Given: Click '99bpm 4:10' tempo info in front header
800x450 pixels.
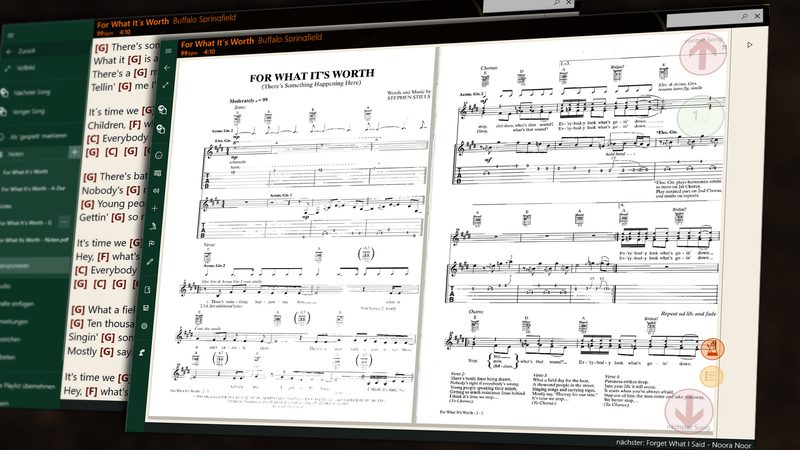Looking at the screenshot, I should [x=197, y=53].
